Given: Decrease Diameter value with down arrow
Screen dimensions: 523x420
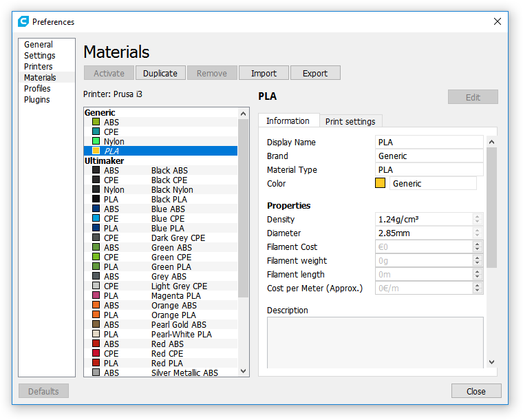Looking at the screenshot, I should [477, 236].
